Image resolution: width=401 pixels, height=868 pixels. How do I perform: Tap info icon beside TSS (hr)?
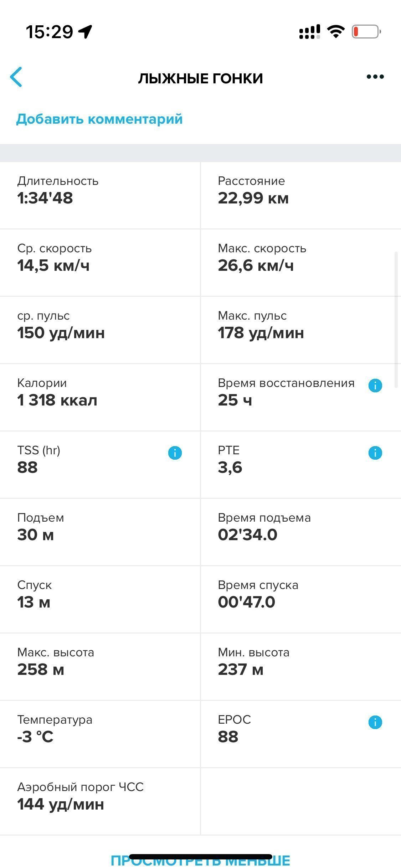click(175, 453)
